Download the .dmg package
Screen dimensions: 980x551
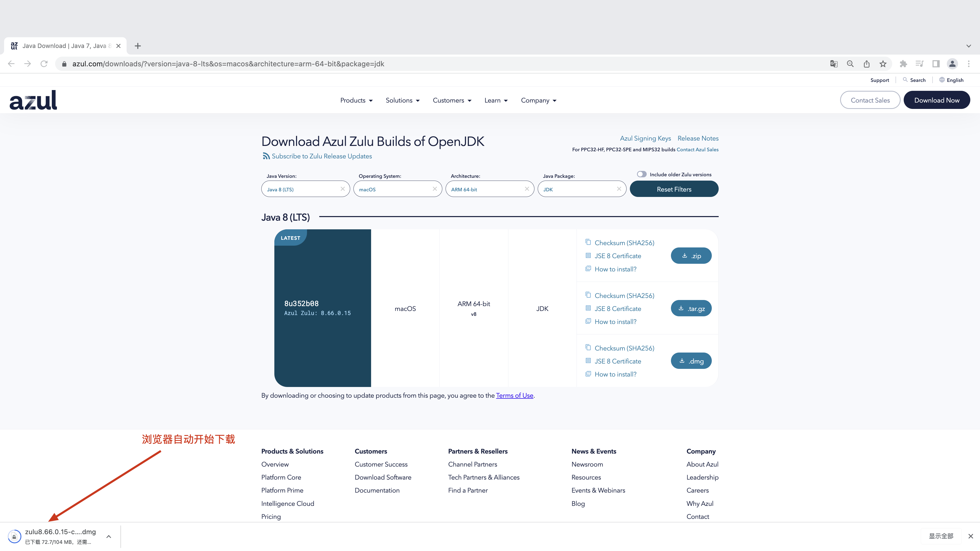pyautogui.click(x=691, y=361)
